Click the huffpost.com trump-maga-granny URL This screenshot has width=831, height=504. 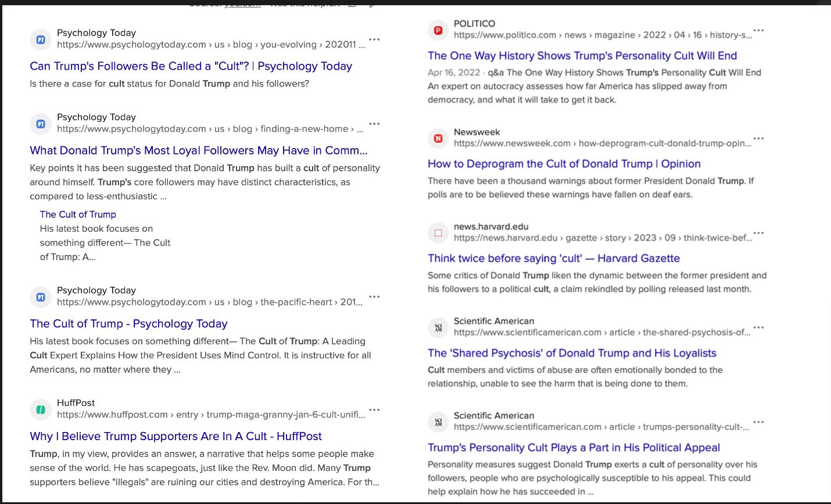211,415
